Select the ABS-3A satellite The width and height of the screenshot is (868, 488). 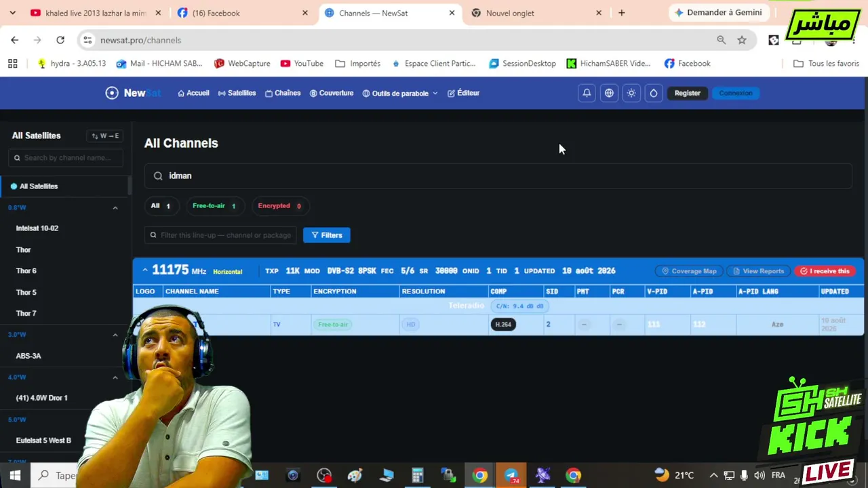point(28,356)
